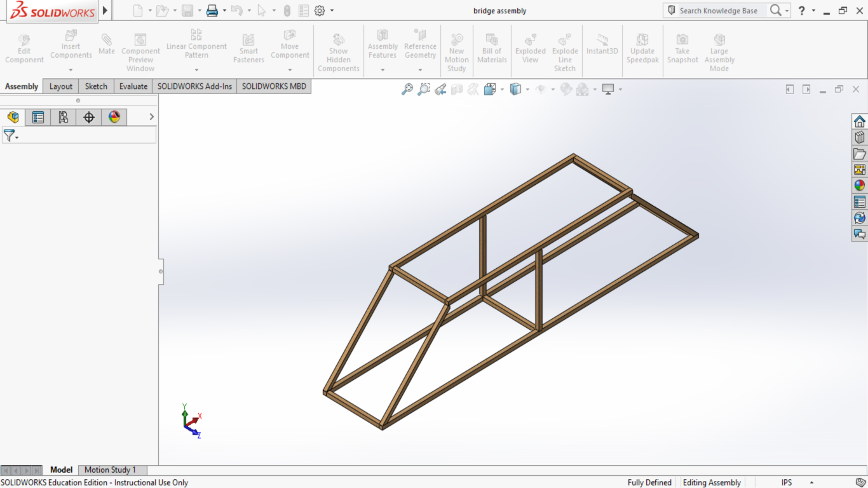868x488 pixels.
Task: Click the Zoom to Fit magnifier icon
Action: [x=407, y=90]
